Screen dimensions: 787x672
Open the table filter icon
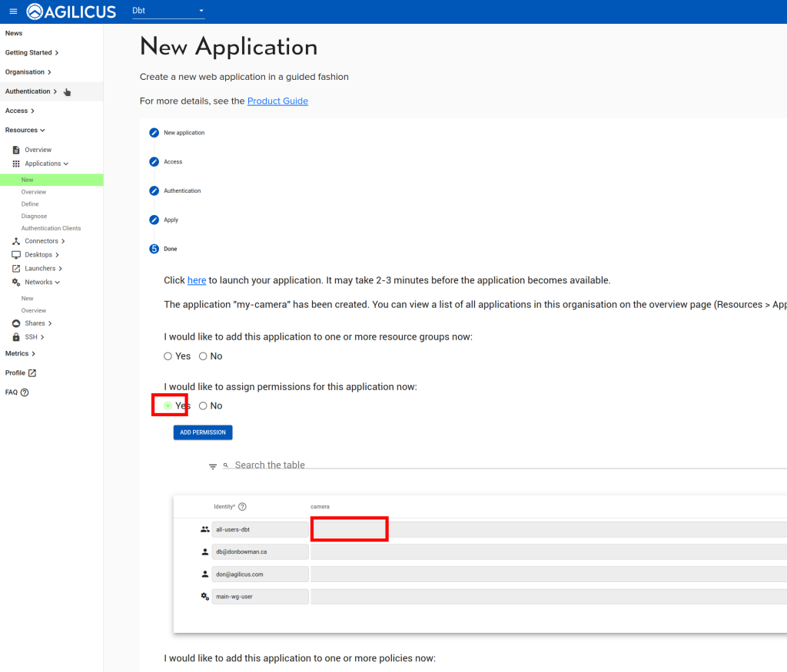pos(213,467)
